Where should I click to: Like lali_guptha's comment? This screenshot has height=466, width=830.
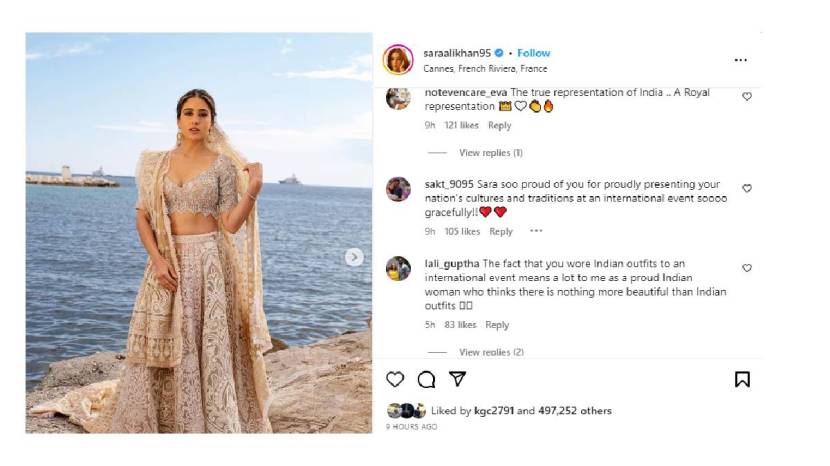pos(747,268)
